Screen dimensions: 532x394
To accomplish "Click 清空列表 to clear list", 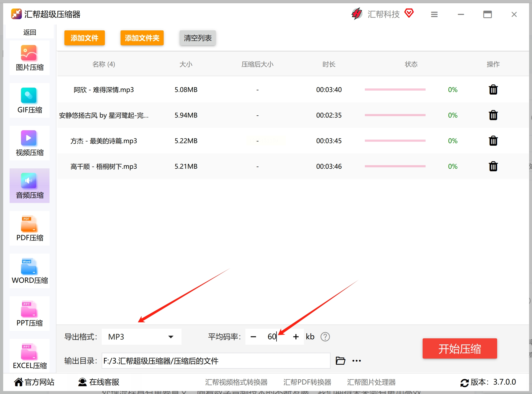I will pos(197,38).
